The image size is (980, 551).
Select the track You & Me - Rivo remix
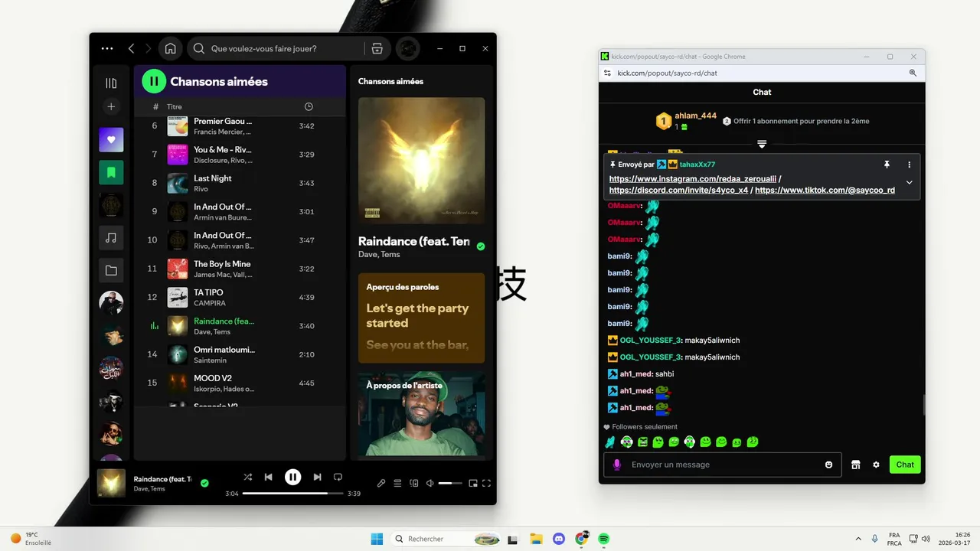240,155
